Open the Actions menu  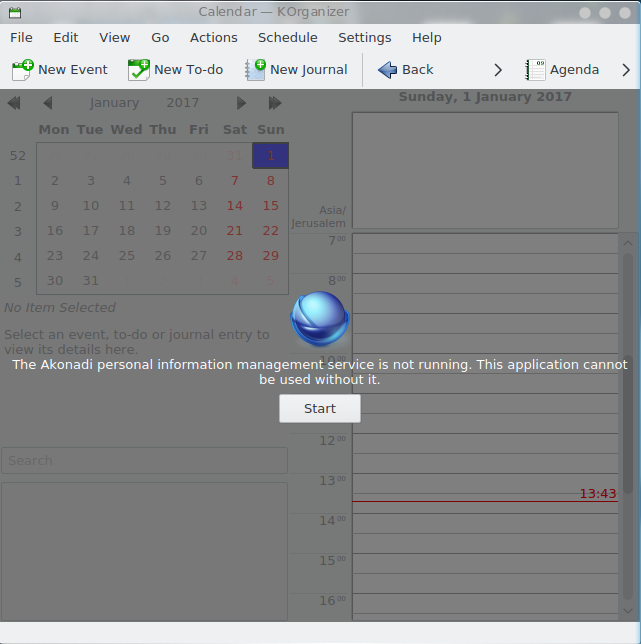pos(214,37)
